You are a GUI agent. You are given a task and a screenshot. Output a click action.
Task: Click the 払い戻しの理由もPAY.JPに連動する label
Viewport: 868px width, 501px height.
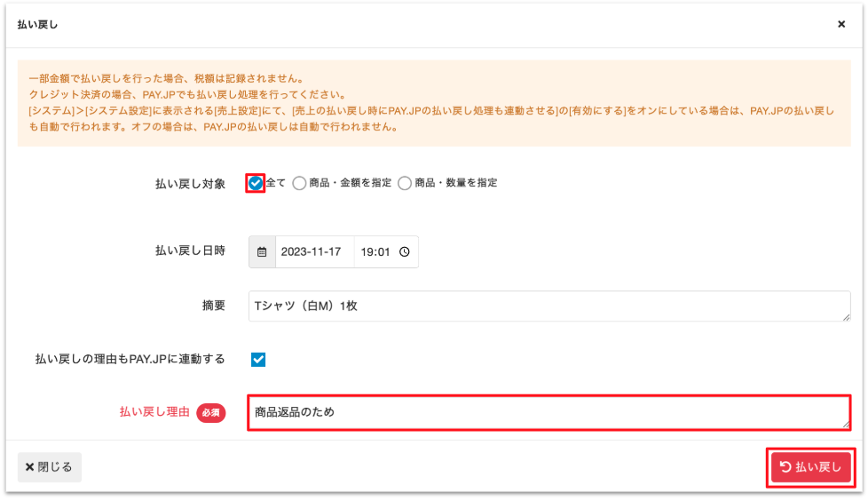130,360
